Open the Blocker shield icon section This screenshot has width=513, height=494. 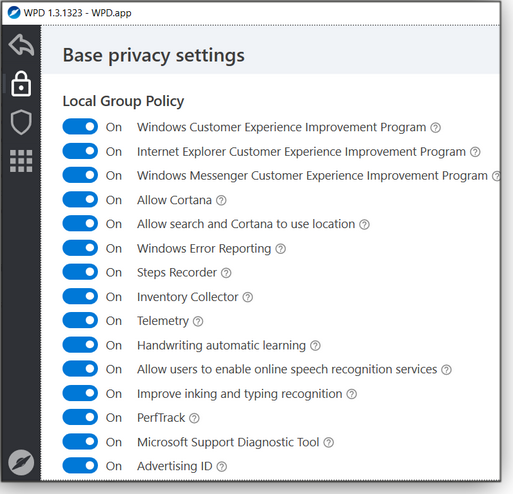point(21,122)
